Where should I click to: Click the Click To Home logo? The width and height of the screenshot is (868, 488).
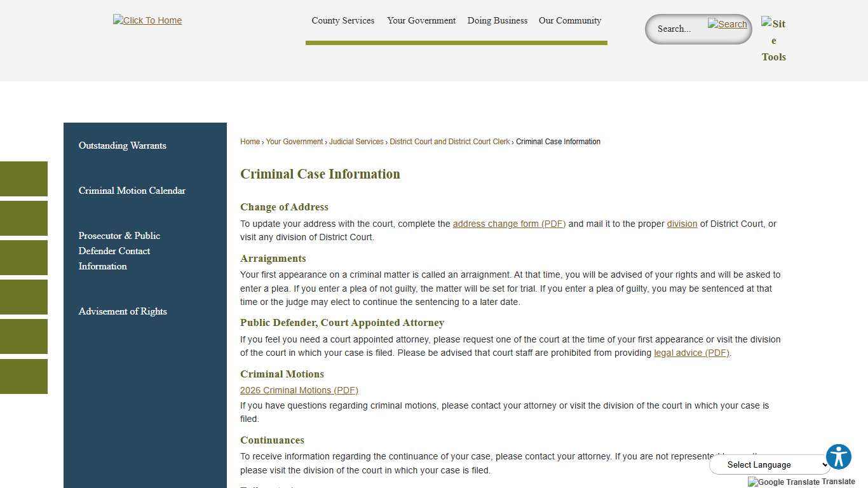147,20
